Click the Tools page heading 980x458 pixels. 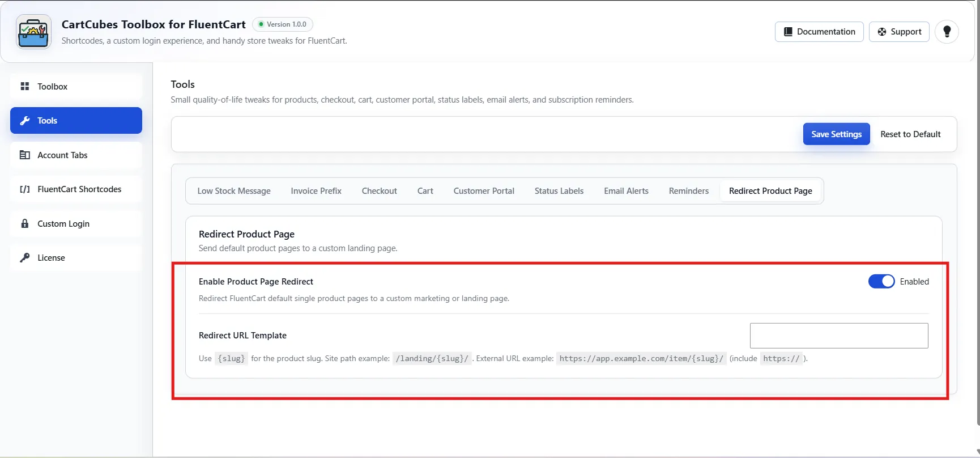(x=182, y=84)
